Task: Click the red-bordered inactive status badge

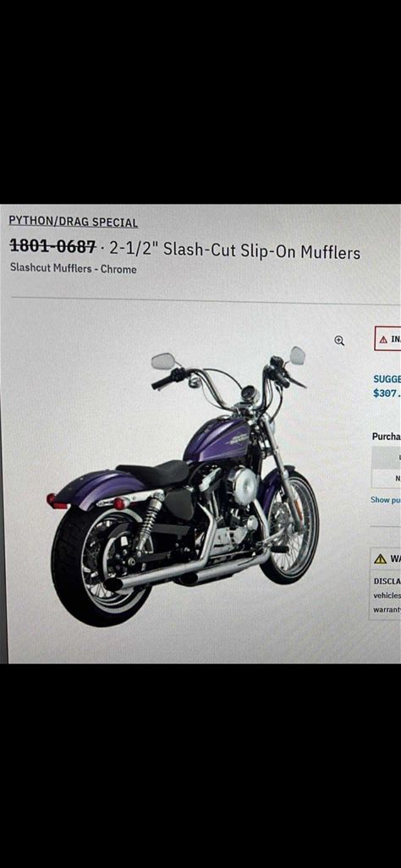Action: [x=387, y=338]
